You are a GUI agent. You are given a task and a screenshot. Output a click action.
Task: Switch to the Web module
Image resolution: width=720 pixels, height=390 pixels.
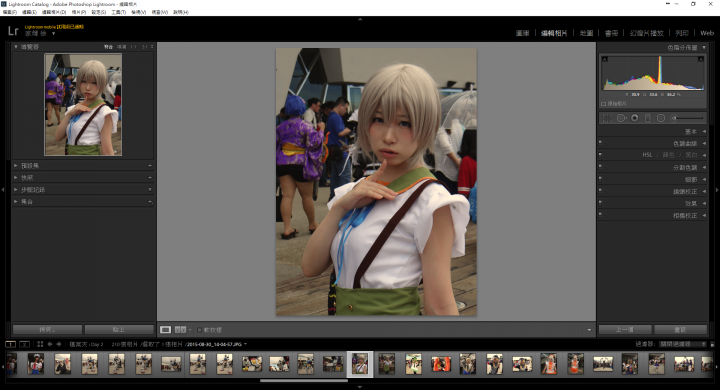(707, 33)
